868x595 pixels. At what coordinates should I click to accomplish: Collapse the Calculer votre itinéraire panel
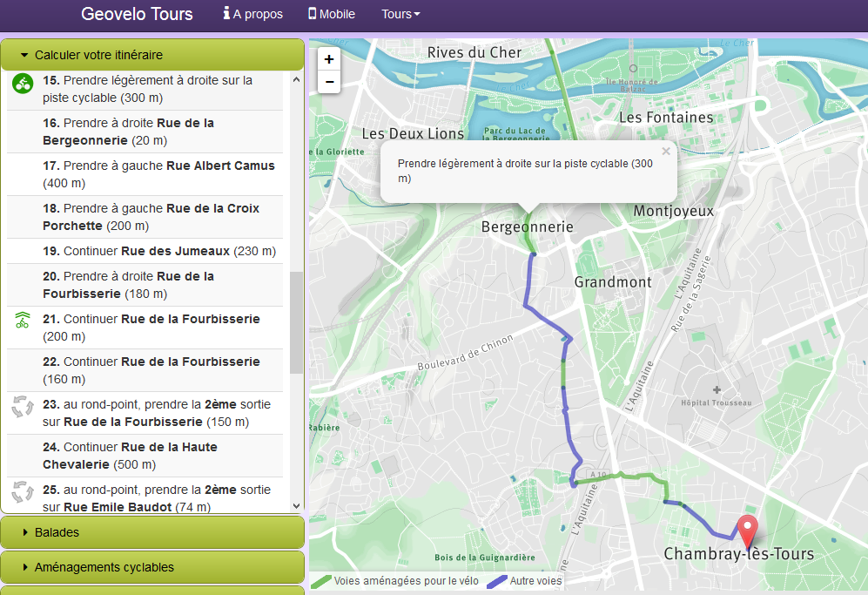coord(152,55)
